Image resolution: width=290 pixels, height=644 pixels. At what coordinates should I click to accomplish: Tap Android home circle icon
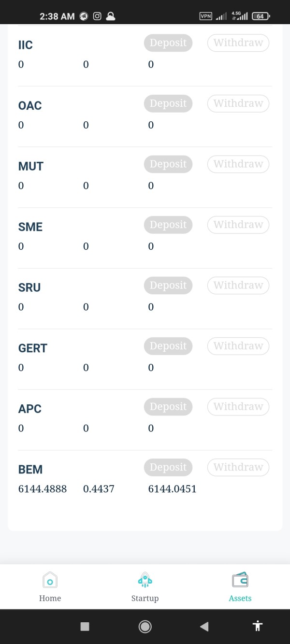click(145, 627)
